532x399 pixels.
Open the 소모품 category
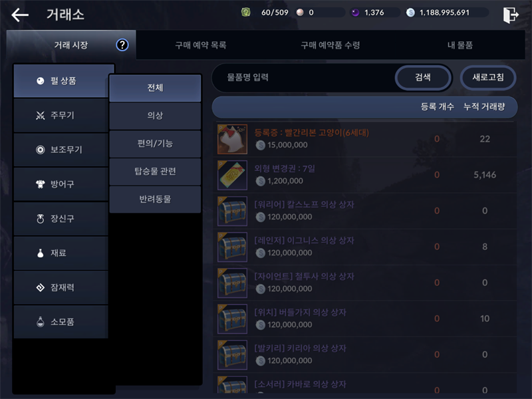coord(61,322)
